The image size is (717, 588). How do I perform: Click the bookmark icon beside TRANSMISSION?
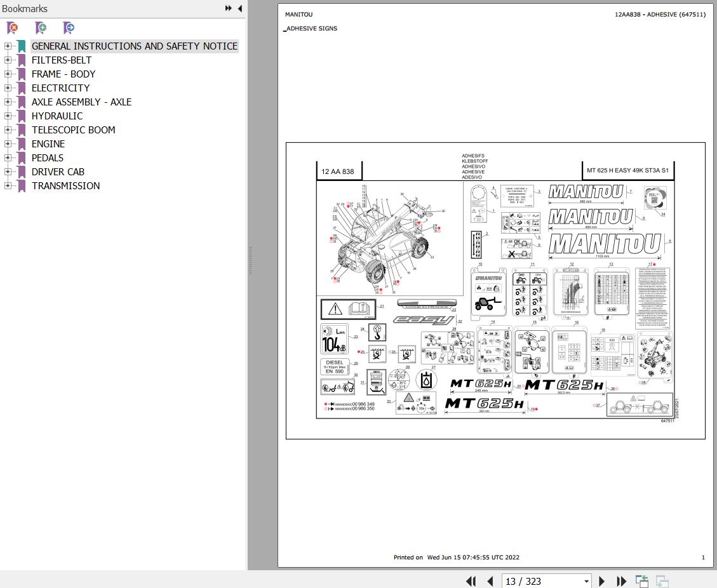point(22,185)
